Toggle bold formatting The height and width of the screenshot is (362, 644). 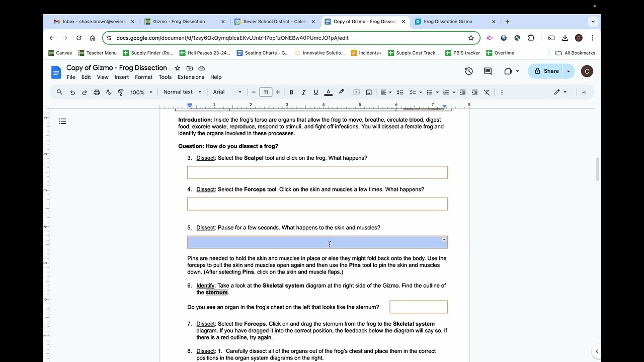[291, 92]
